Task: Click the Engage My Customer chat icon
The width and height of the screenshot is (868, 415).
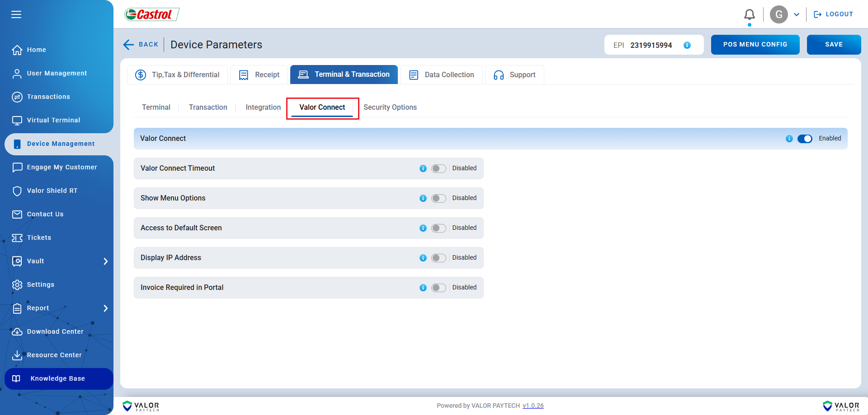Action: pyautogui.click(x=17, y=167)
